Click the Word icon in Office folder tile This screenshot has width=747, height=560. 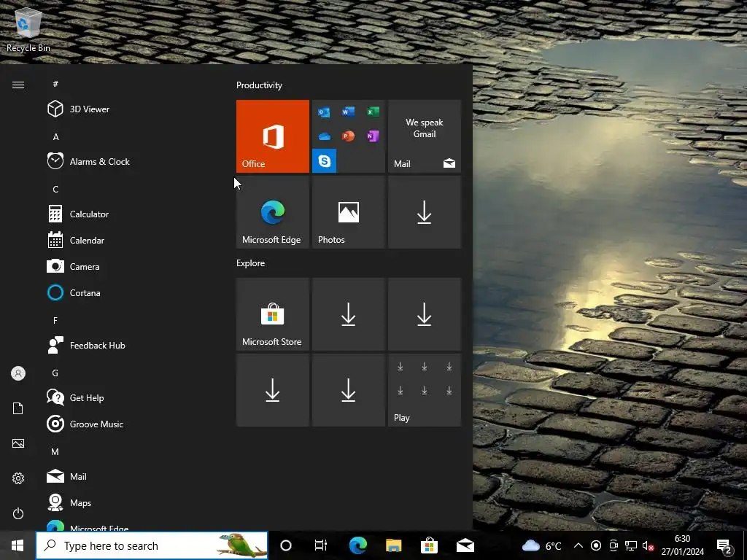click(x=348, y=112)
